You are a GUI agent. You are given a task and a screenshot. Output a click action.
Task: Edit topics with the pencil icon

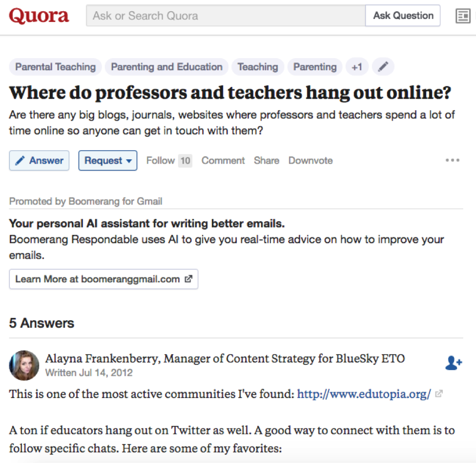pos(383,66)
